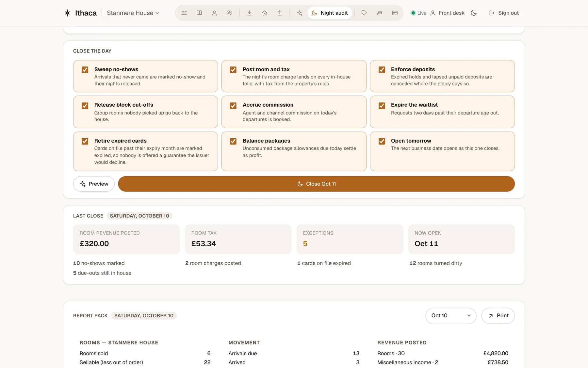The width and height of the screenshot is (588, 368).
Task: Uncheck the Open tomorrow checkbox
Action: pyautogui.click(x=382, y=141)
